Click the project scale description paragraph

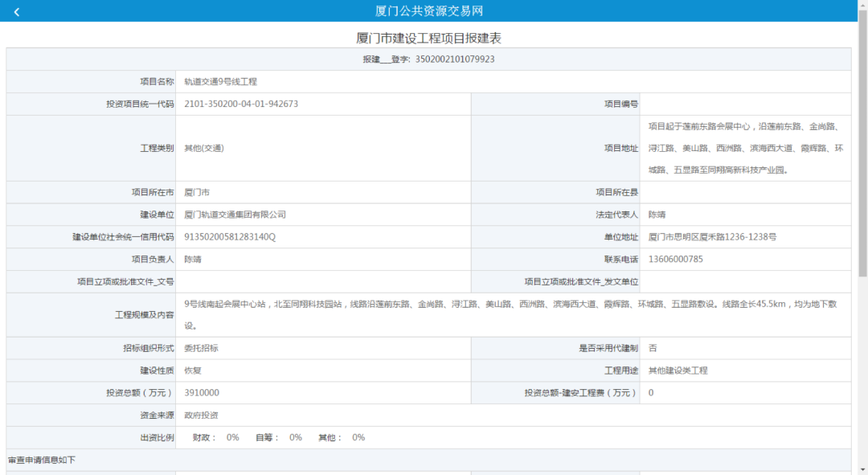[510, 315]
